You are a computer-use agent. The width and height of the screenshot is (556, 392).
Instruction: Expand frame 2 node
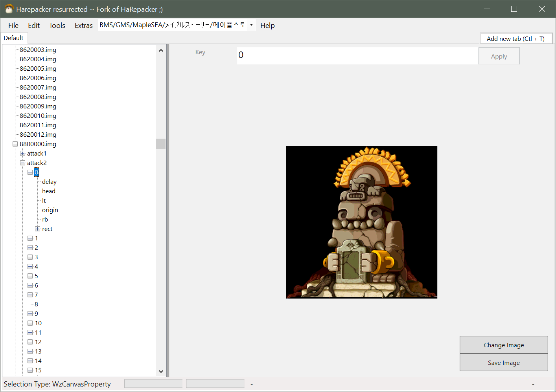click(30, 248)
